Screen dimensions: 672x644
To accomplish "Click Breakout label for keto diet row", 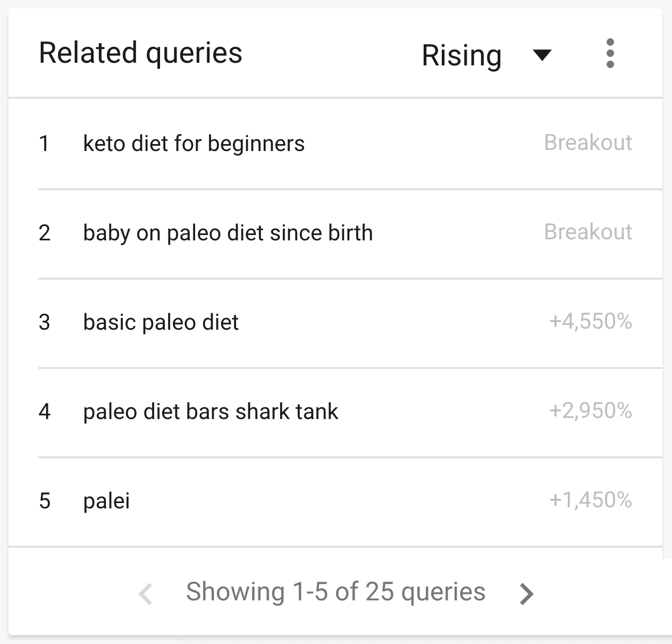I will click(588, 143).
